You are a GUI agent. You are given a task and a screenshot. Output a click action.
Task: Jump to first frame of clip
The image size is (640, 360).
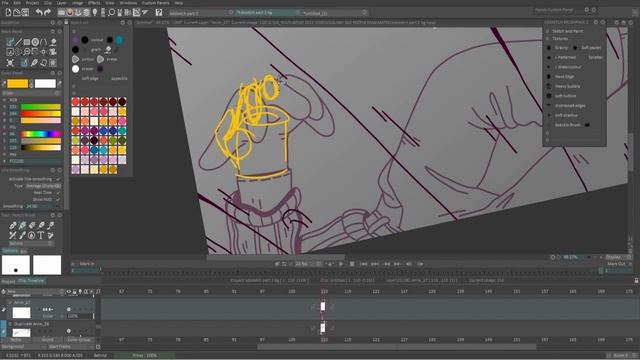[363, 264]
